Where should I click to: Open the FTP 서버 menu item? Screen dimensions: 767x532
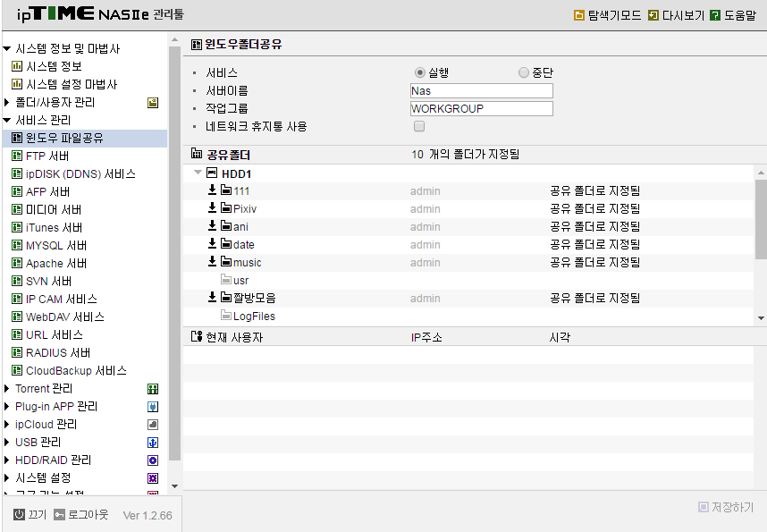(47, 156)
